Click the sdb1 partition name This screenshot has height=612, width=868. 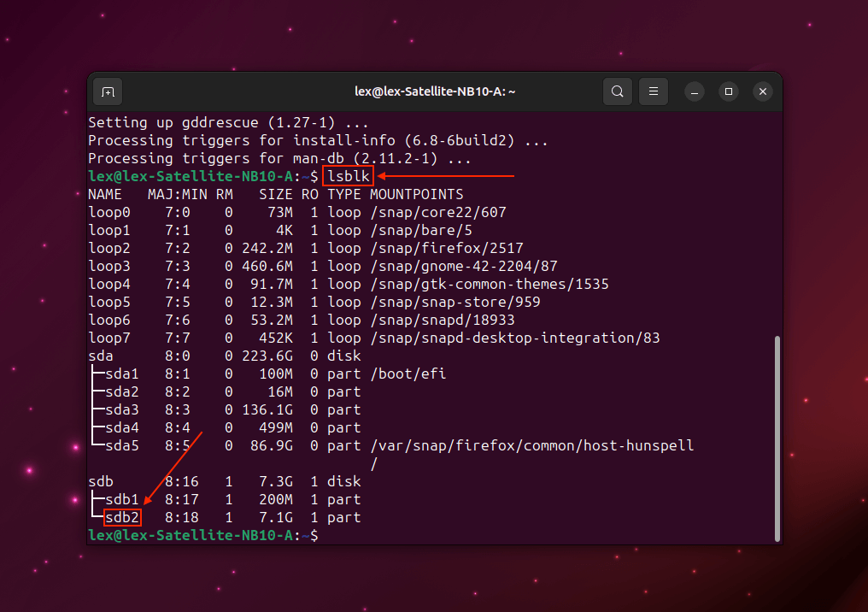122,499
